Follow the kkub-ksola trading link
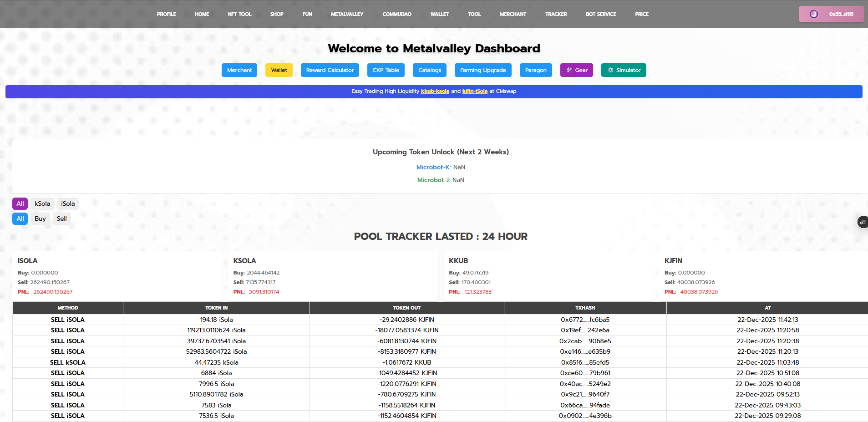The height and width of the screenshot is (422, 868). (x=435, y=91)
